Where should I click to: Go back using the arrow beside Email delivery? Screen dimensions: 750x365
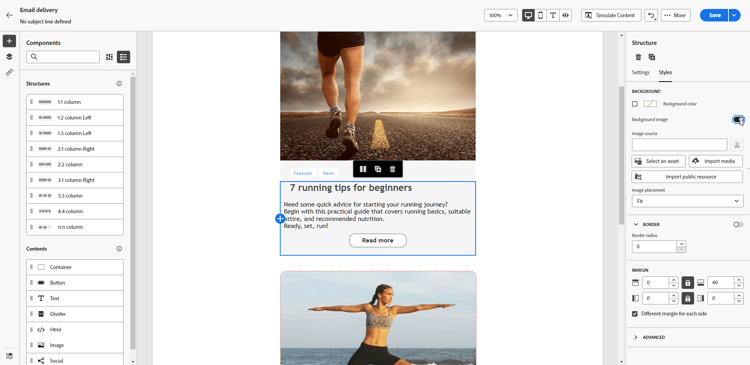(9, 15)
